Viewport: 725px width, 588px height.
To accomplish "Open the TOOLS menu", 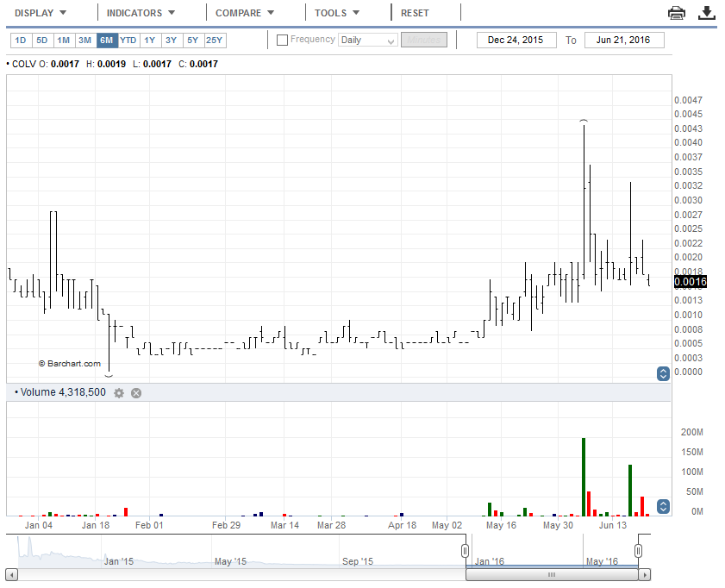I will [337, 13].
